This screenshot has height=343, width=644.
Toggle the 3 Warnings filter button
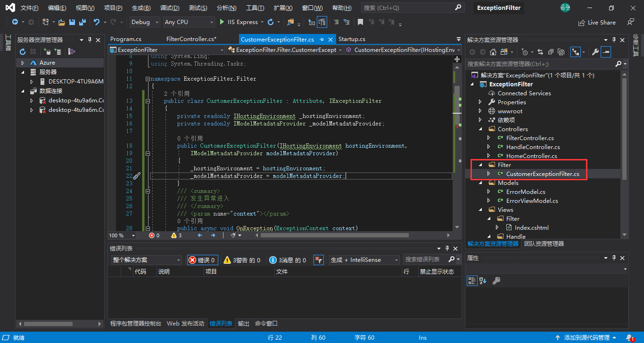tap(242, 260)
